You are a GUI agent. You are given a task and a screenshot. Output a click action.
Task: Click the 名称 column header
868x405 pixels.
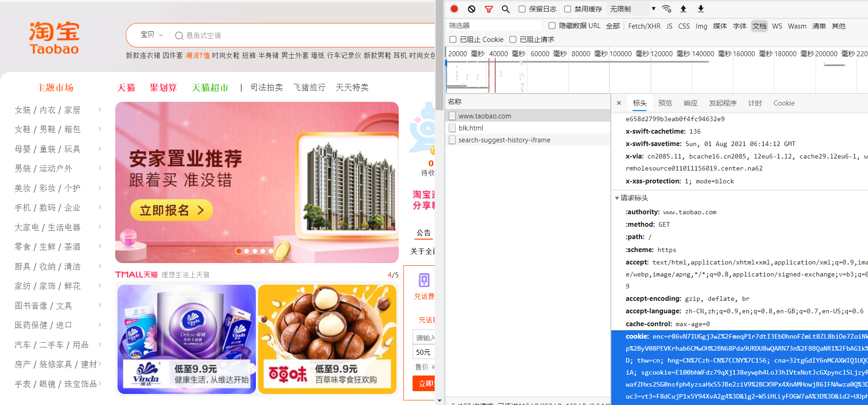click(x=528, y=101)
